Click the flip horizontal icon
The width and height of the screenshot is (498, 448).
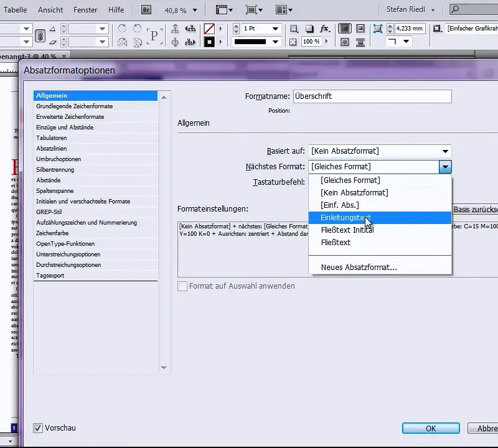click(x=122, y=42)
